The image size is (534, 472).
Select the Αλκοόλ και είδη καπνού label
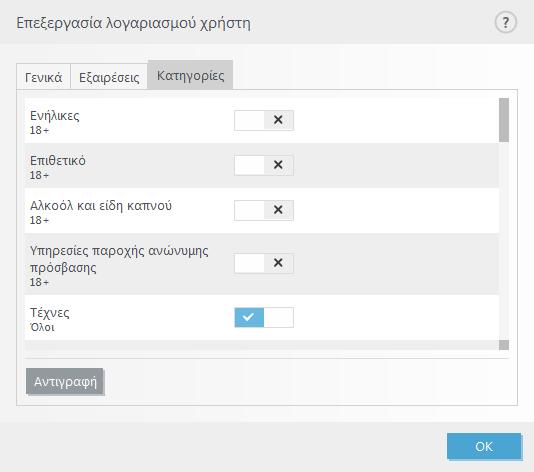(101, 206)
